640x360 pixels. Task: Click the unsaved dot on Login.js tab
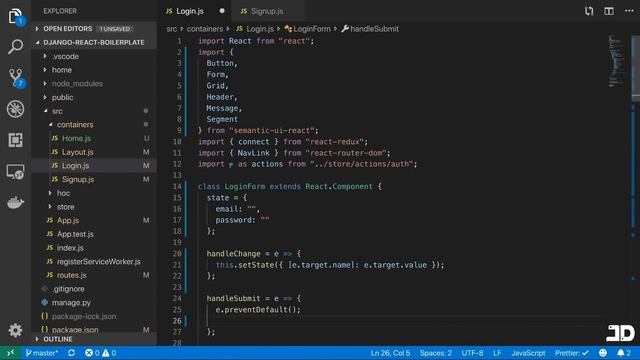222,11
